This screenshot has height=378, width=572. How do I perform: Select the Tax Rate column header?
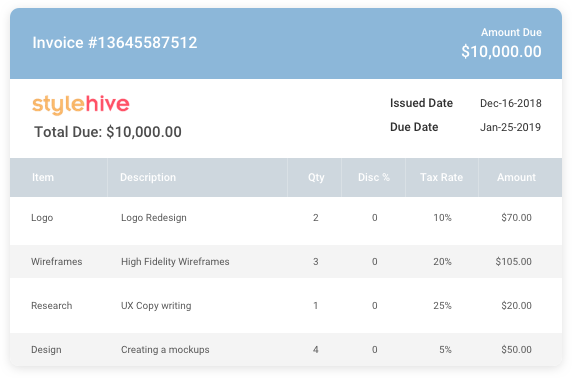pos(441,177)
